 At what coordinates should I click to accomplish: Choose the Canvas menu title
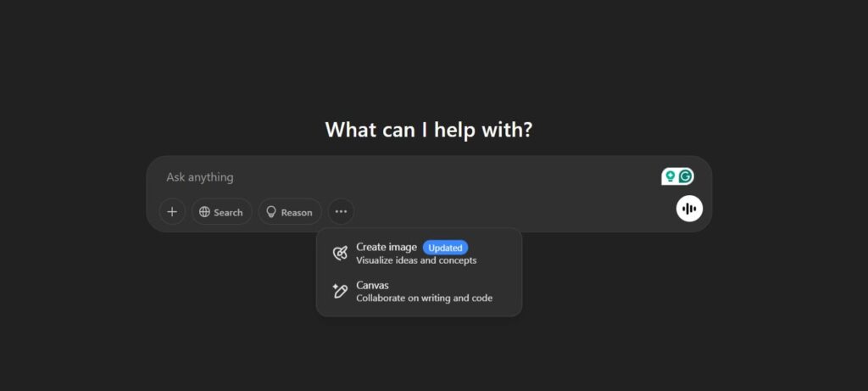pos(372,285)
